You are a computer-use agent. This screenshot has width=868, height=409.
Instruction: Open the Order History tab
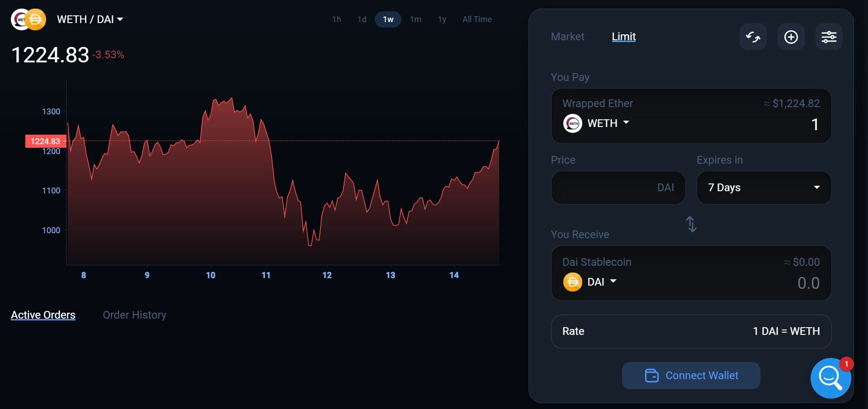[134, 315]
